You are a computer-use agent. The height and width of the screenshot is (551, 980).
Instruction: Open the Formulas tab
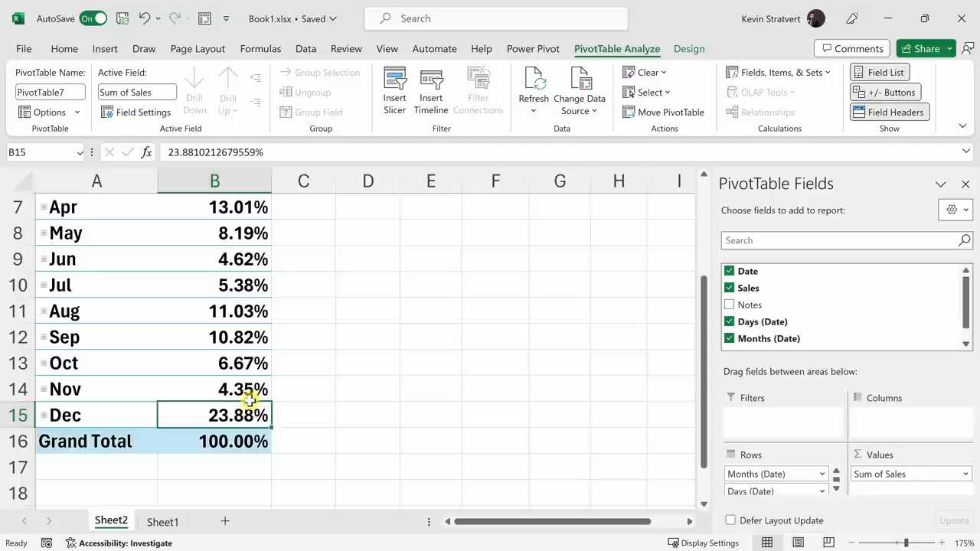(x=260, y=48)
